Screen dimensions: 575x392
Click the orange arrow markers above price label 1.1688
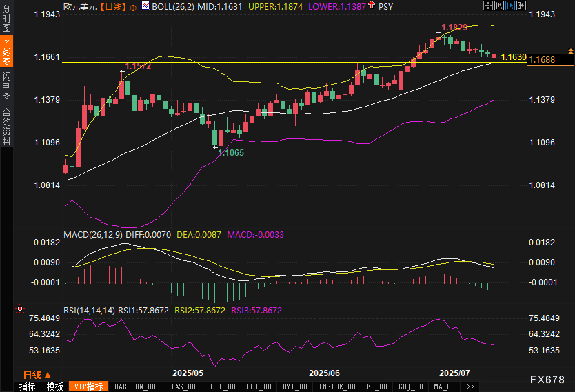[x=571, y=51]
